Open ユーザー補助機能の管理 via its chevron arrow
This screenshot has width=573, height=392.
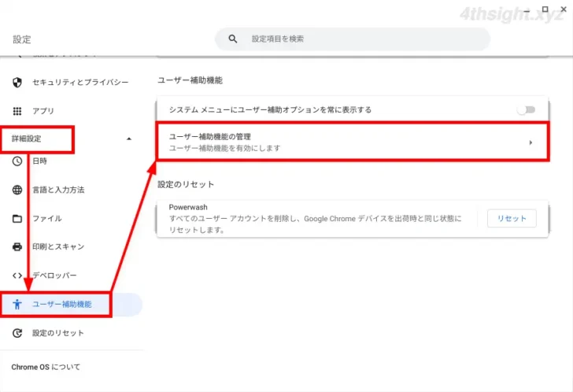pos(530,142)
